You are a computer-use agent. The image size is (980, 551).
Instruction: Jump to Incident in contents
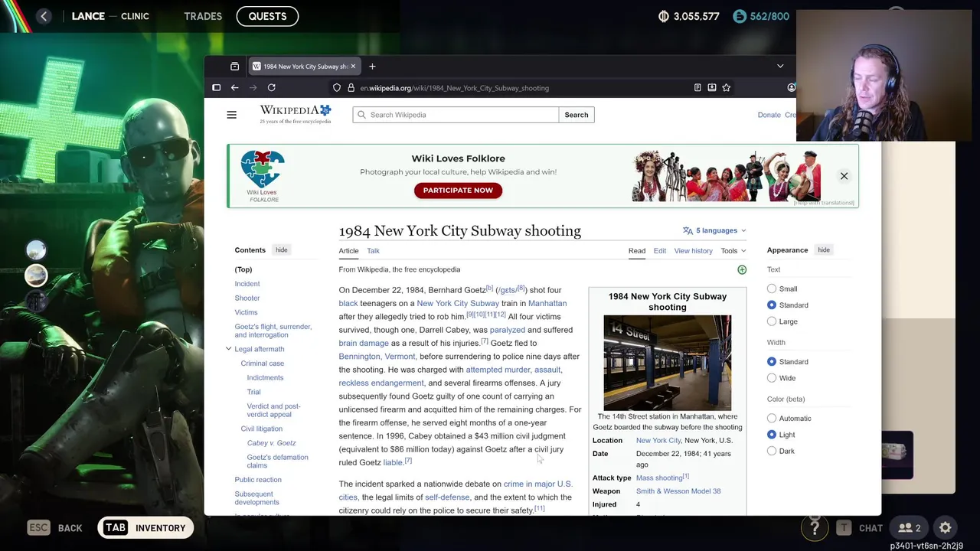[x=247, y=284]
